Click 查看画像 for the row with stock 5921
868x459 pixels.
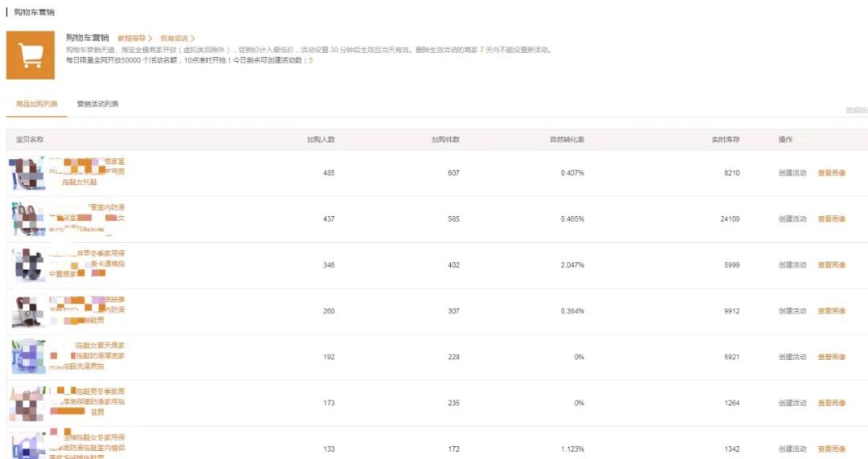[x=832, y=357]
